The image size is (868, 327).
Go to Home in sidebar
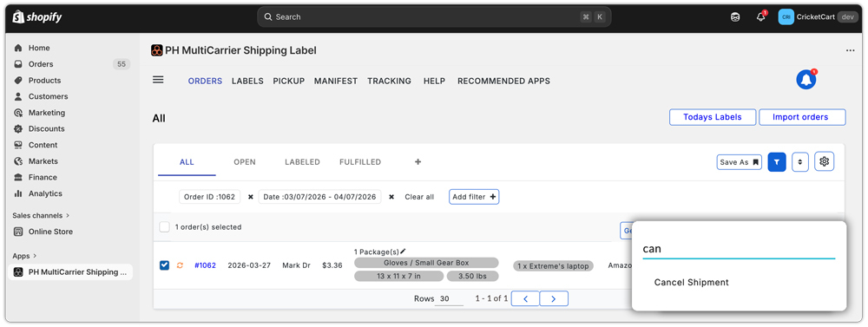coord(39,48)
